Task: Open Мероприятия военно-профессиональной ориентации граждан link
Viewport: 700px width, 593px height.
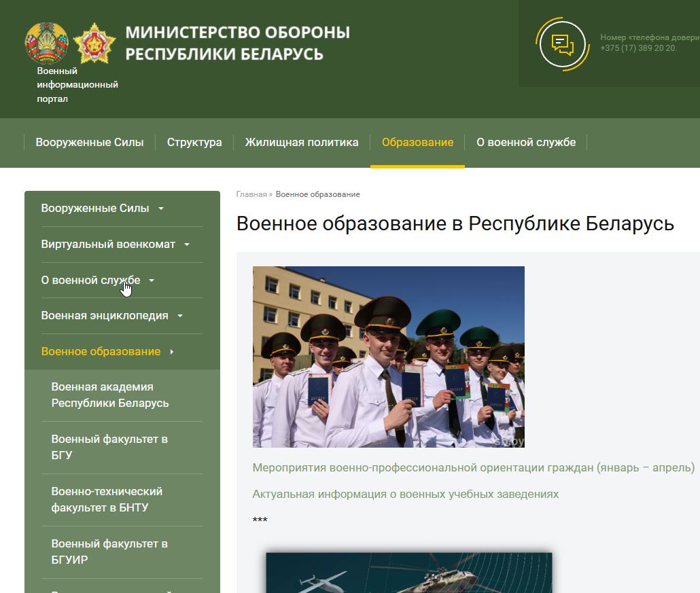Action: click(x=473, y=468)
